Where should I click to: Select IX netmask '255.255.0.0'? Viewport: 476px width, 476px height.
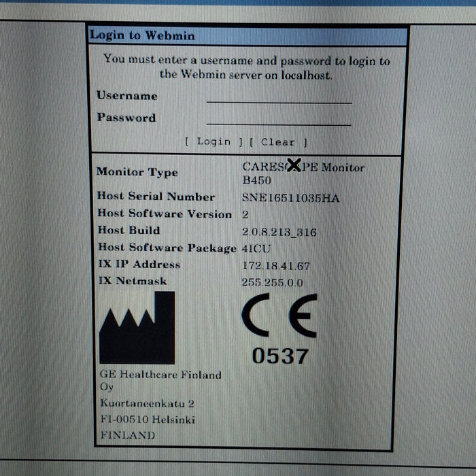(x=272, y=283)
